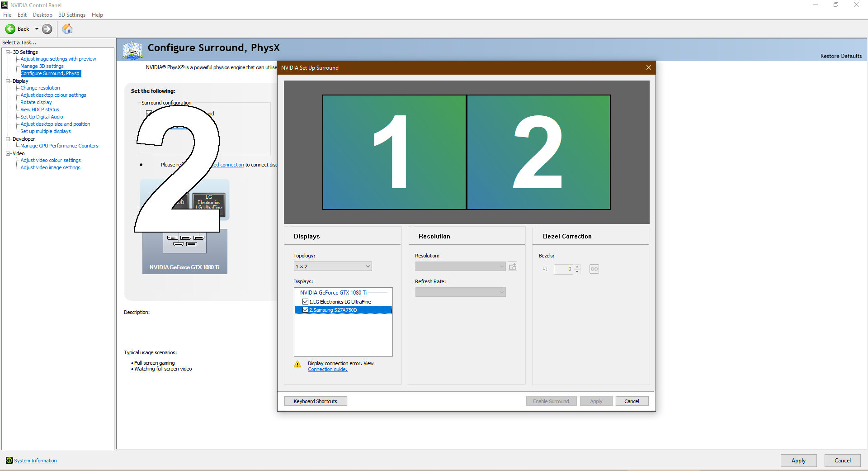
Task: Click Apply in the Surround dialog
Action: tap(596, 401)
